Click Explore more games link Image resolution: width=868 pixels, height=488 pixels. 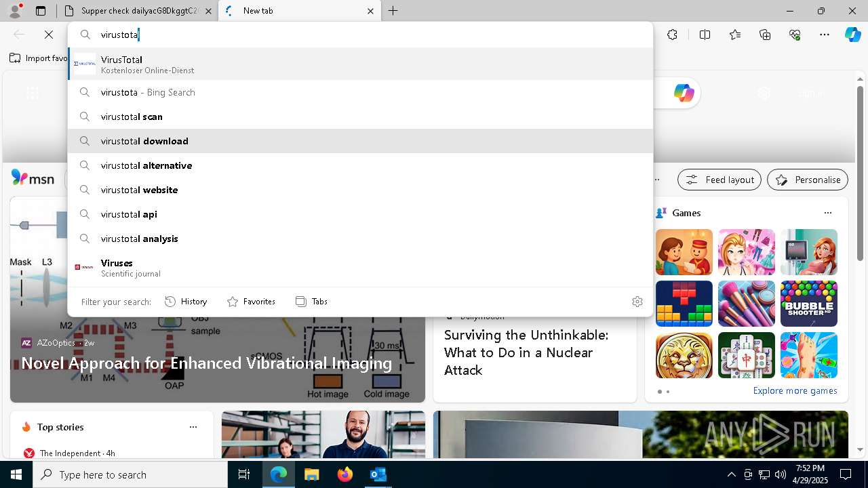[x=795, y=390]
